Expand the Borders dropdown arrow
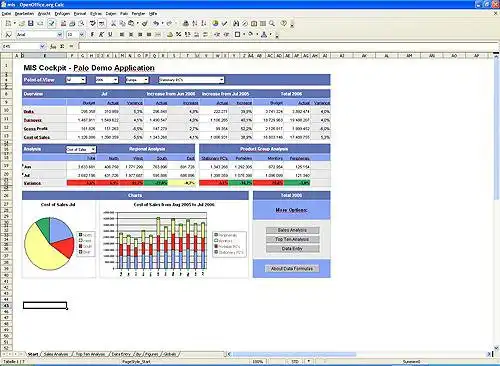 (x=244, y=34)
